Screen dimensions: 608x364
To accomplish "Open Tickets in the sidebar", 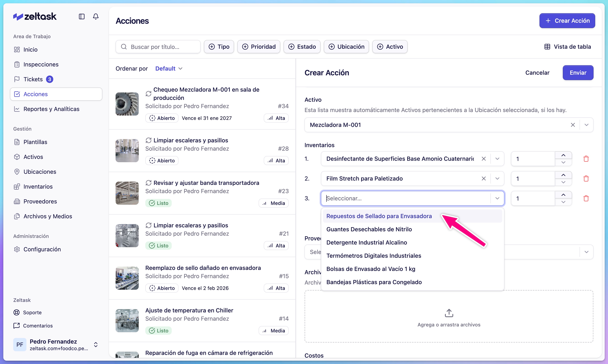I will [56, 79].
